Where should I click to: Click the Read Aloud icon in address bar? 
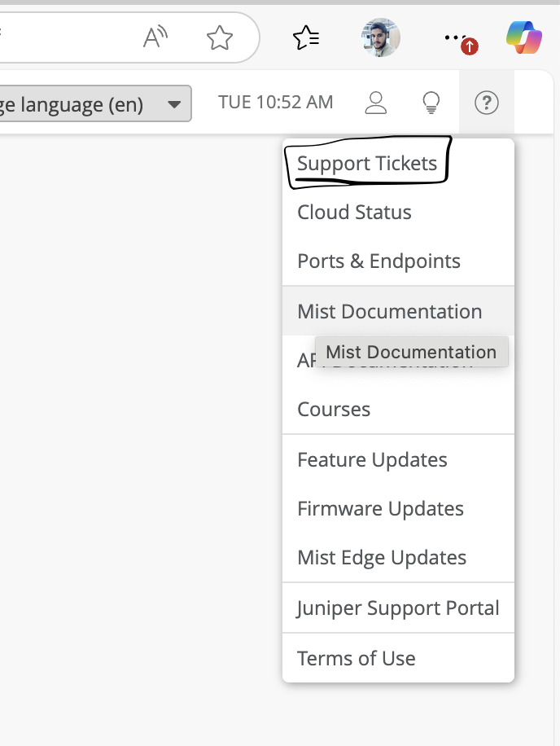155,37
